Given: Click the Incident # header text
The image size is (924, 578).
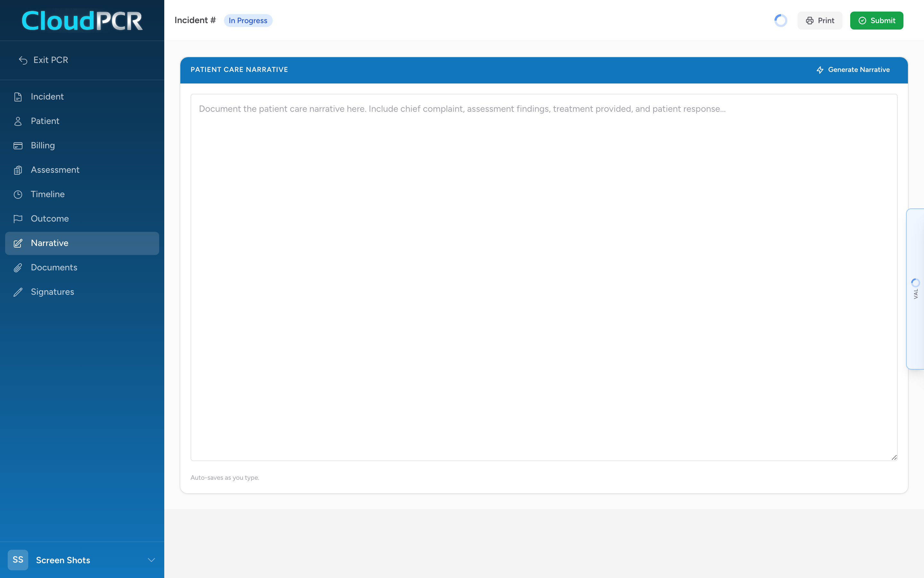Looking at the screenshot, I should (195, 20).
